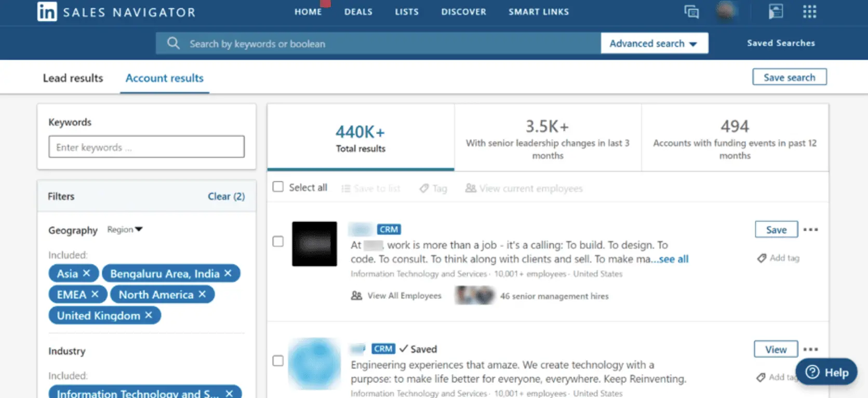Screen dimensions: 868x398
Task: Switch to the Lead results tab
Action: [x=73, y=78]
